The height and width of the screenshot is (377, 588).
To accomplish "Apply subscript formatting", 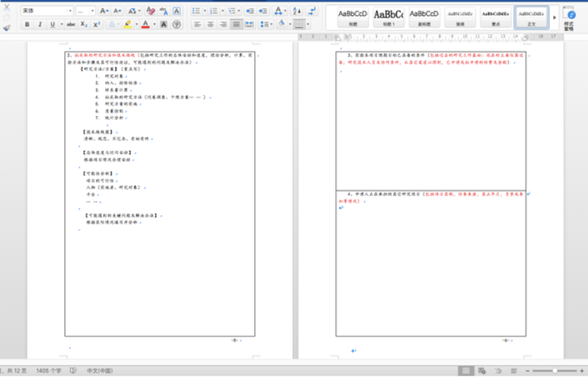I will pyautogui.click(x=85, y=24).
